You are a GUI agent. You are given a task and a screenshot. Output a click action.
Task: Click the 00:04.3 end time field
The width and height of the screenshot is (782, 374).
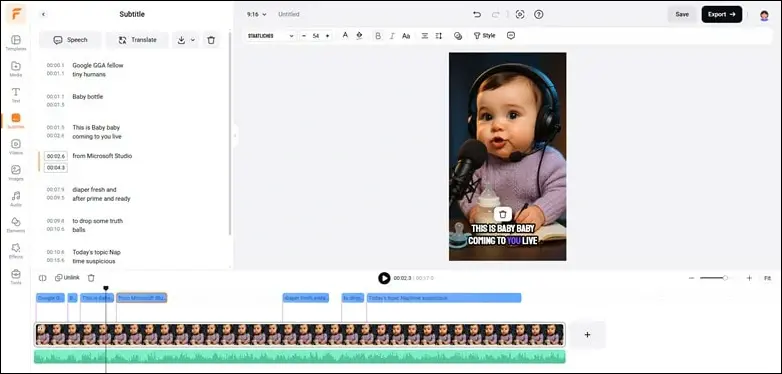tap(56, 168)
